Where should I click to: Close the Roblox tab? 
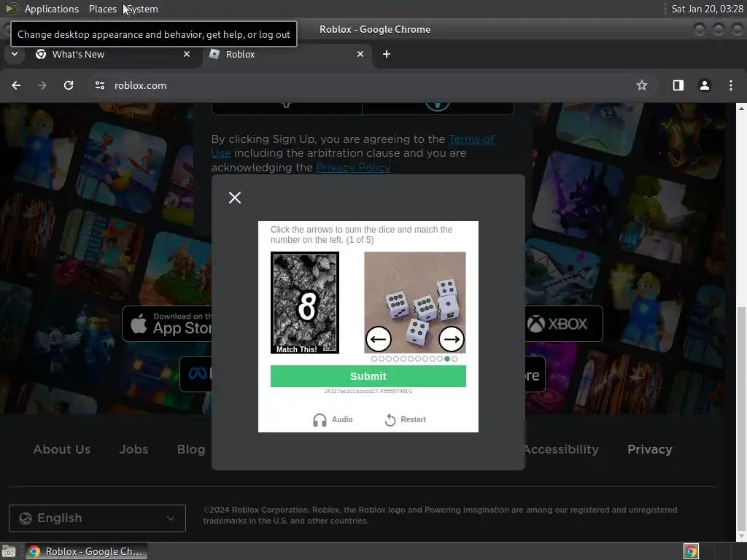(360, 54)
